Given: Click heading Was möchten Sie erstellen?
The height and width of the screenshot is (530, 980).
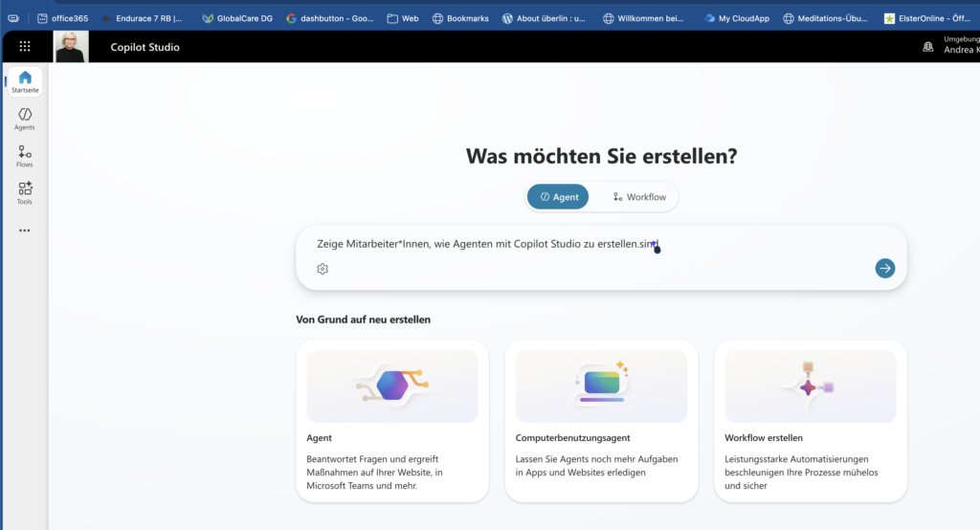Looking at the screenshot, I should [x=601, y=156].
